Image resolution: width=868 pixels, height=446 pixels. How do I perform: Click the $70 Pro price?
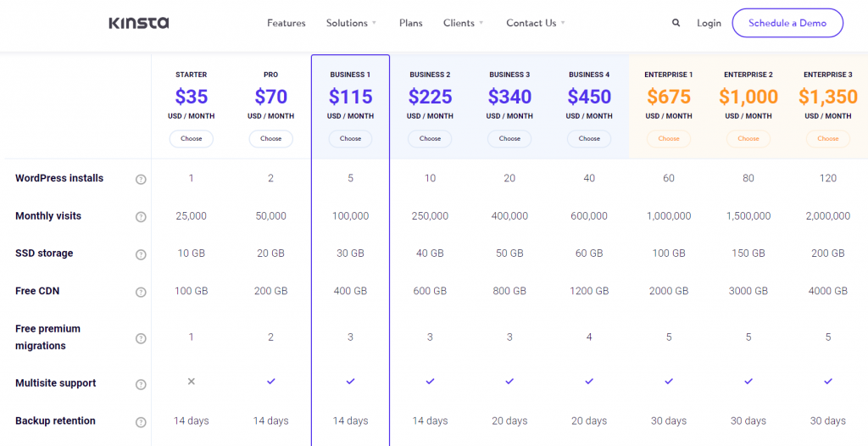(x=270, y=97)
